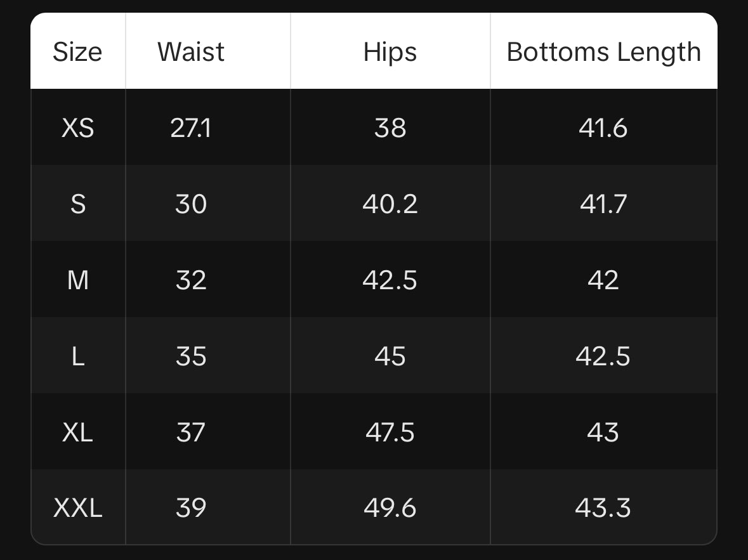The width and height of the screenshot is (748, 560).
Task: Click the L waist value 35
Action: pos(191,356)
